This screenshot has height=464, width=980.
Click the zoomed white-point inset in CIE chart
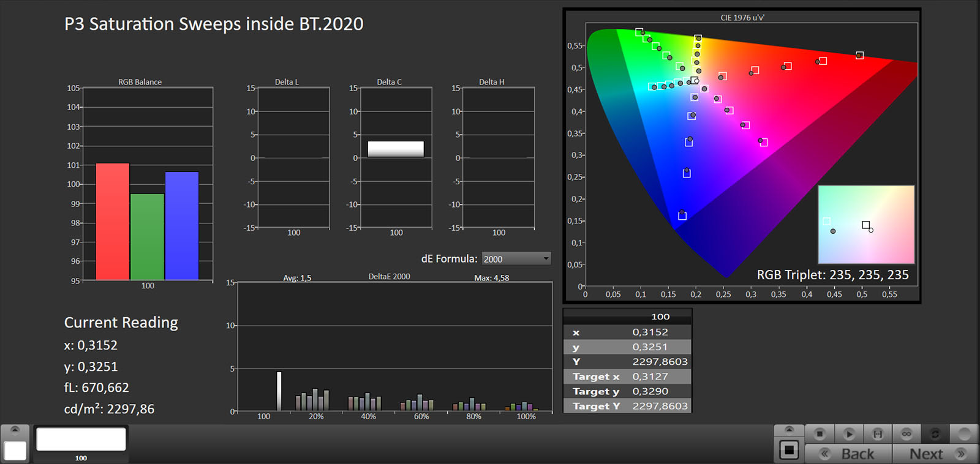pyautogui.click(x=865, y=225)
